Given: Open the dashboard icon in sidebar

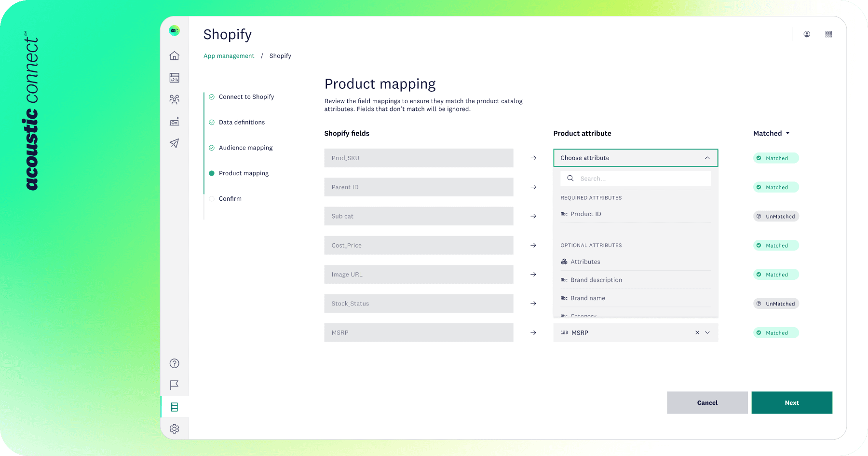Looking at the screenshot, I should 175,78.
